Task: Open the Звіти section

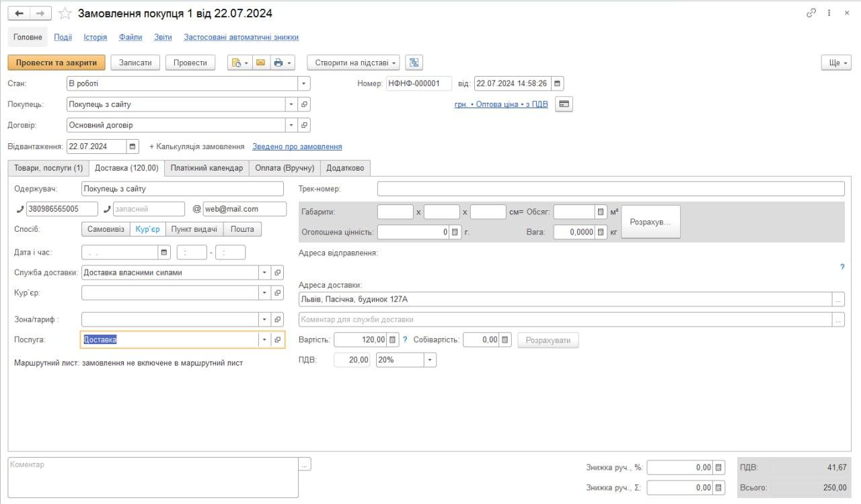Action: (x=163, y=38)
